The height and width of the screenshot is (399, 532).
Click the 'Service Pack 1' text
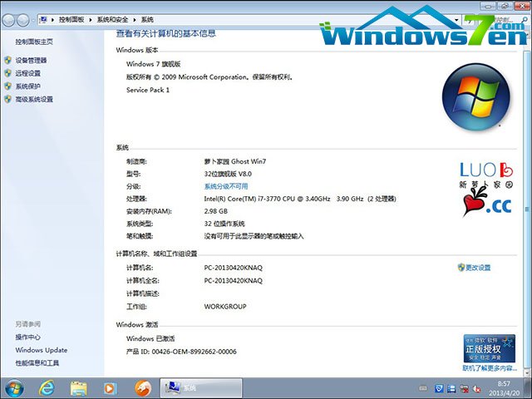[148, 90]
